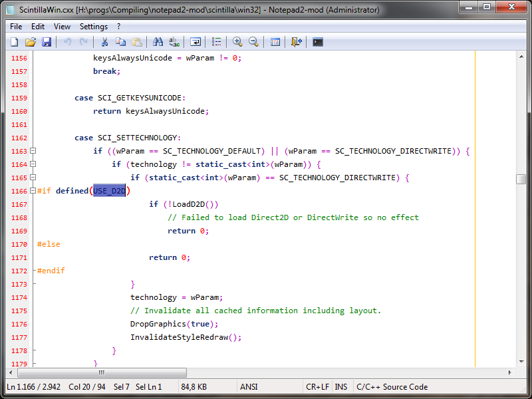Zoom out with the magnifier minus icon

click(253, 42)
